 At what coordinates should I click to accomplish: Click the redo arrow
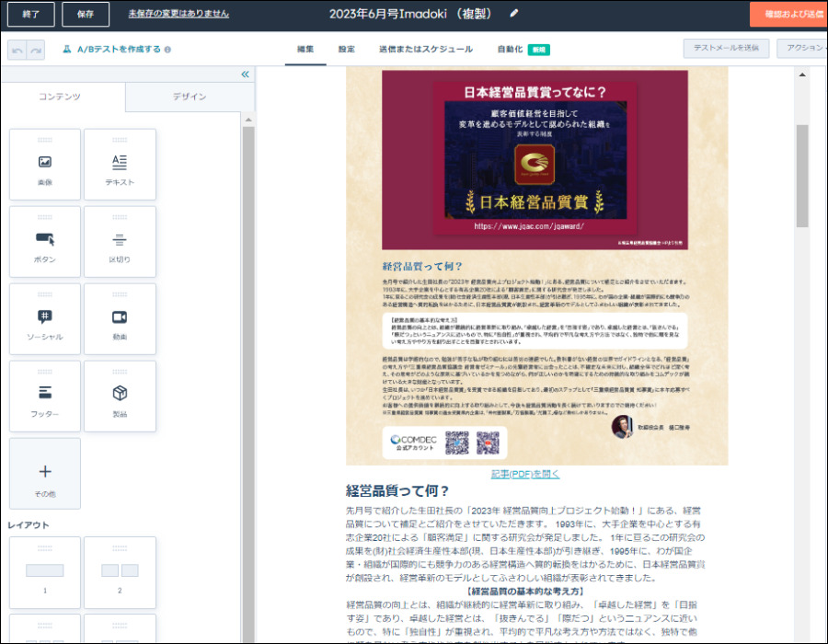click(x=35, y=51)
